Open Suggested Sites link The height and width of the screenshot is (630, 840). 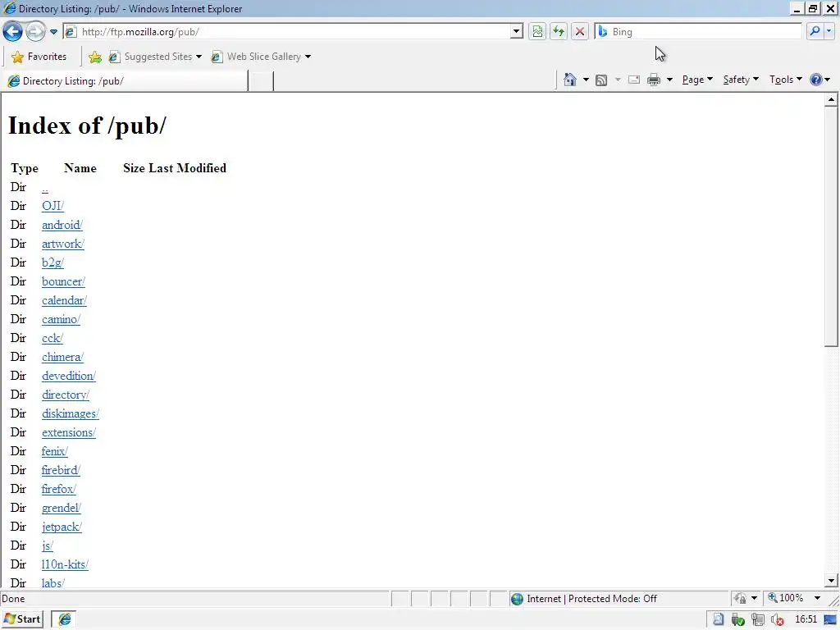[155, 57]
